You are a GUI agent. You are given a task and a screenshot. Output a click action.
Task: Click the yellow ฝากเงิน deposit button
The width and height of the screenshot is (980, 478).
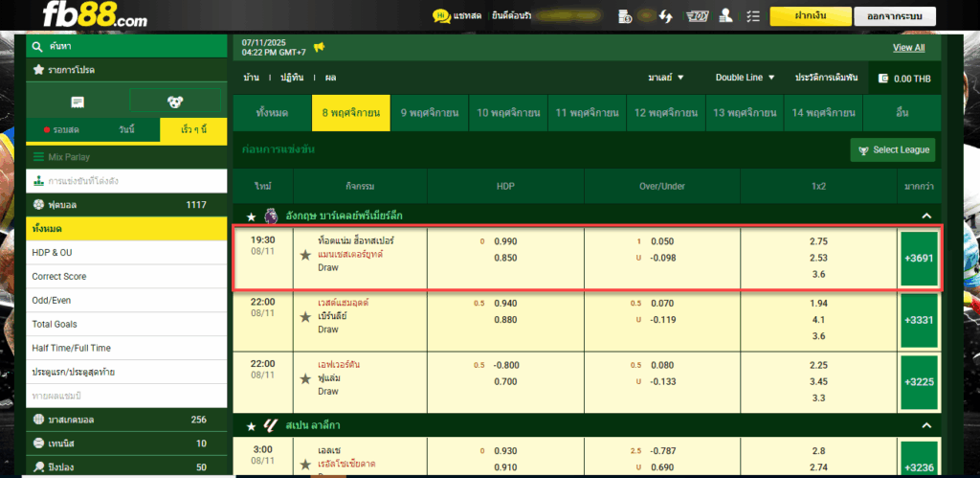[811, 16]
